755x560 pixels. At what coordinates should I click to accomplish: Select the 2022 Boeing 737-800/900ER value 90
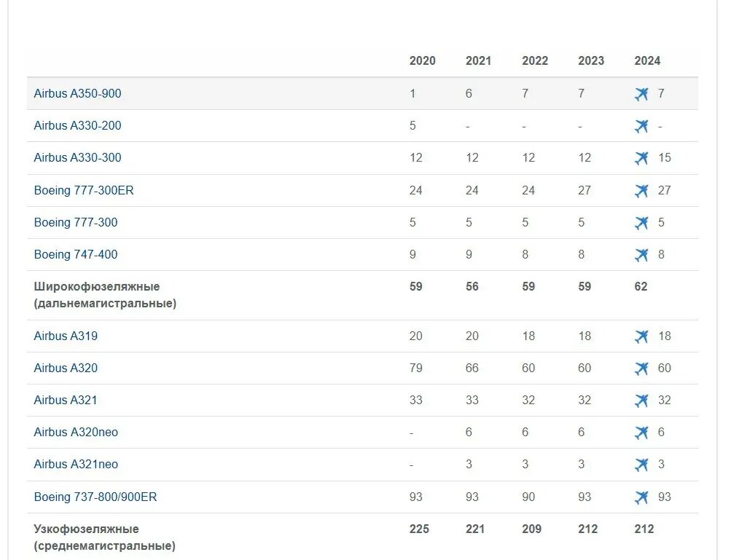click(x=528, y=497)
